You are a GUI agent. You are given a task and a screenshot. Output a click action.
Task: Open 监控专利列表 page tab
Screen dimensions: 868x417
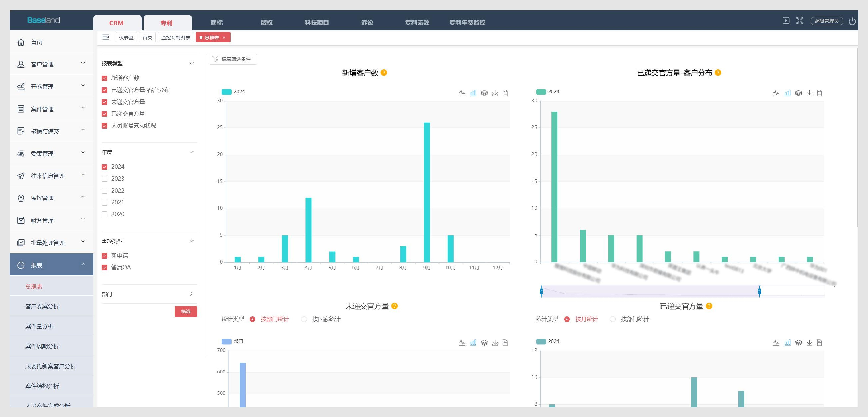[175, 37]
